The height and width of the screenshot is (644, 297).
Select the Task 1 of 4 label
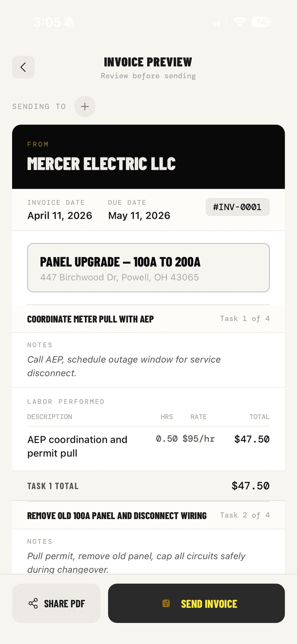[x=245, y=319]
